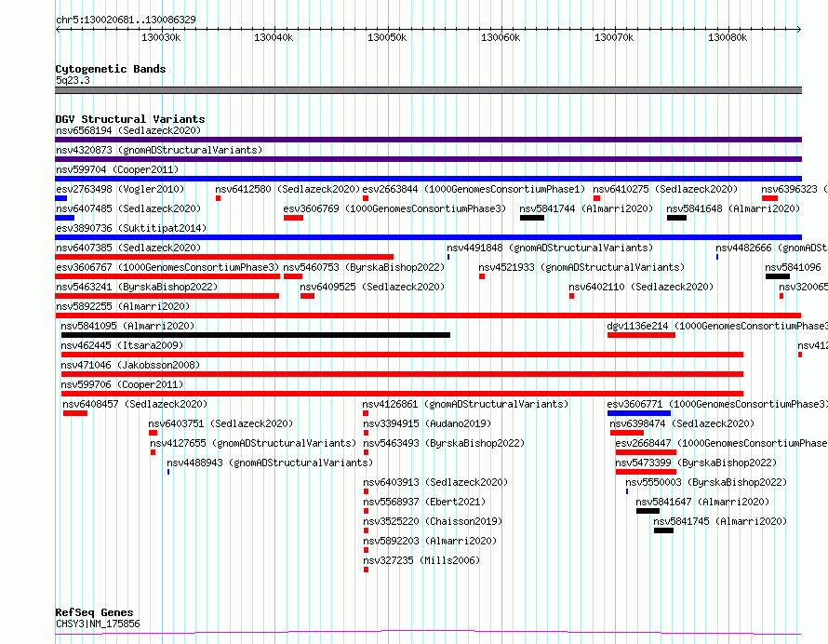Open nsv327235 (Mills2006) label

[421, 560]
